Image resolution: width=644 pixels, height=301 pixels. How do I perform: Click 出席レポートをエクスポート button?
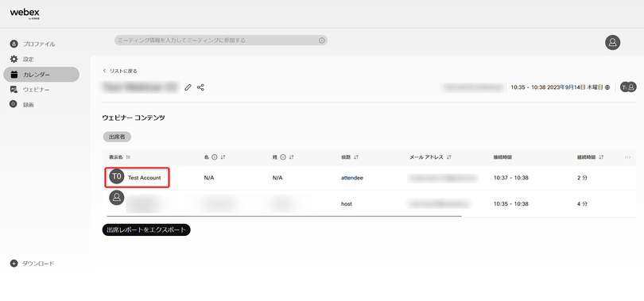coord(146,230)
